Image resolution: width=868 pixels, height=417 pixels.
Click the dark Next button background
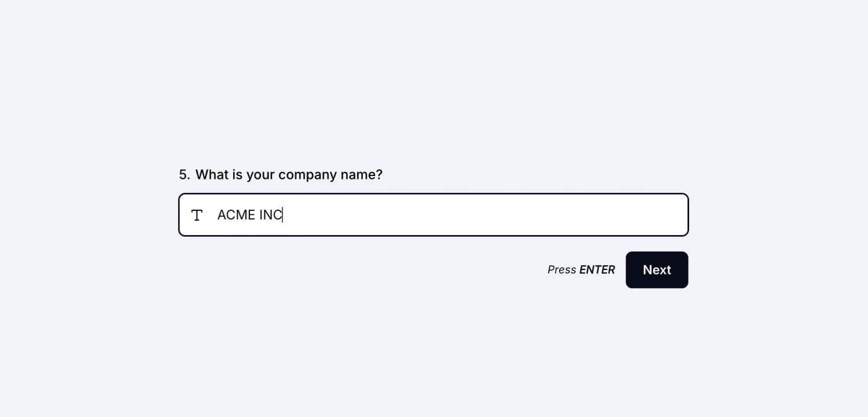coord(657,269)
